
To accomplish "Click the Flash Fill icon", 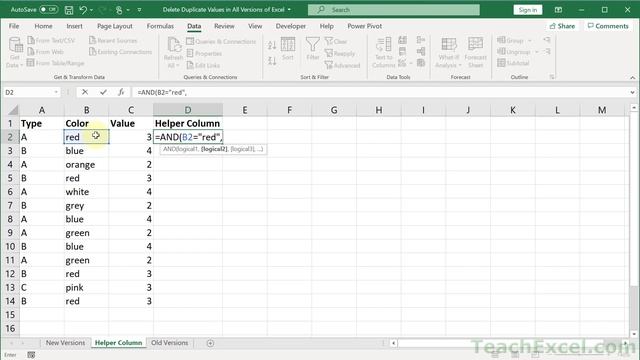I will click(x=402, y=40).
